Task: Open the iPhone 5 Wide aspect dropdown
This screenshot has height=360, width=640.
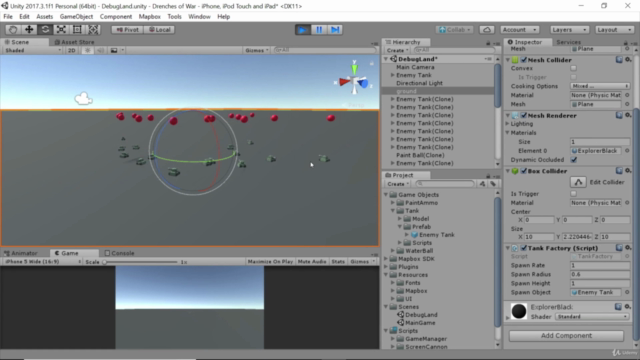Action: coord(42,262)
